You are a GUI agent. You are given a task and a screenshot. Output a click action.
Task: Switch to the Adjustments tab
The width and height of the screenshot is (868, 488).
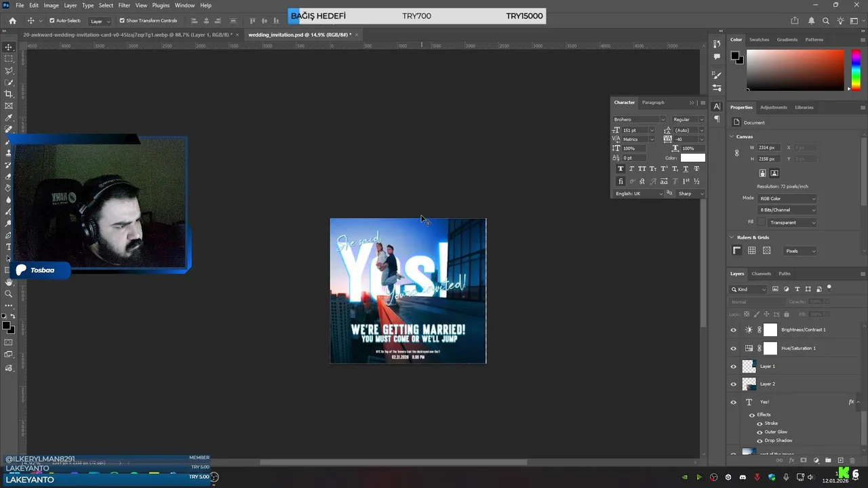[x=774, y=107]
